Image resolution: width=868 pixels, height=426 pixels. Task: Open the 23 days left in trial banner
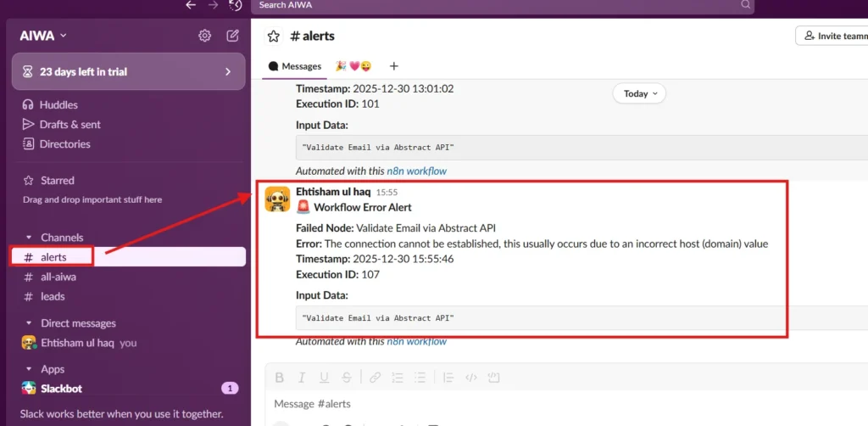tap(129, 71)
